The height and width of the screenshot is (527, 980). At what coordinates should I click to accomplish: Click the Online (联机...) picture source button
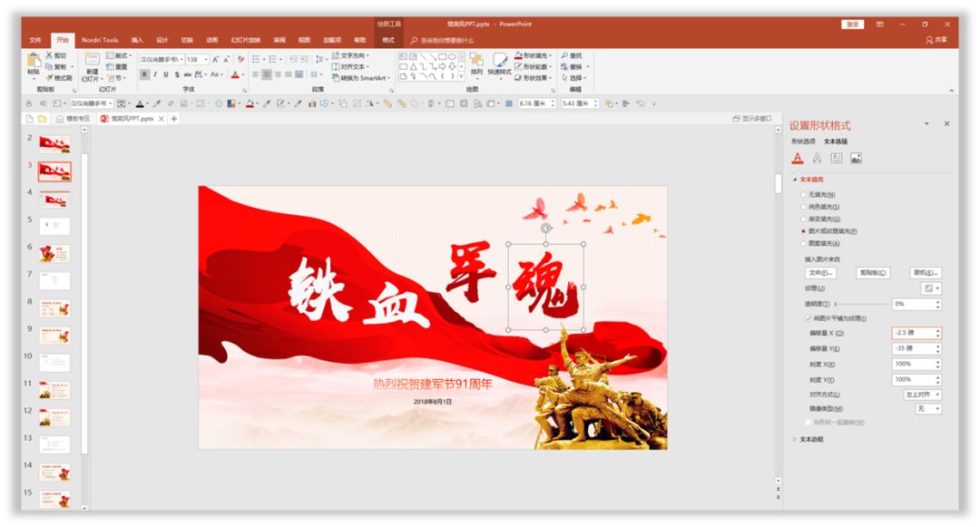coord(926,273)
